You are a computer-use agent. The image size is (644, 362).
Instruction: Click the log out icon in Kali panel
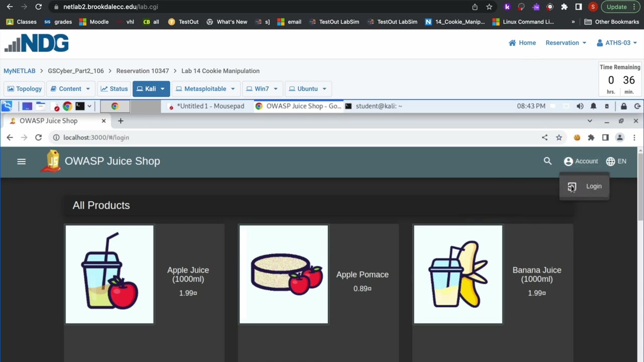pyautogui.click(x=637, y=106)
